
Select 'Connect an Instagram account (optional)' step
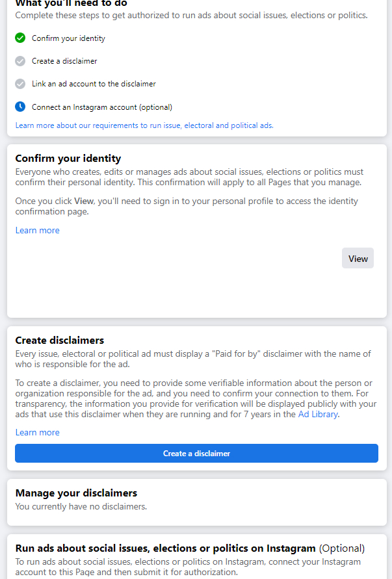click(x=102, y=107)
